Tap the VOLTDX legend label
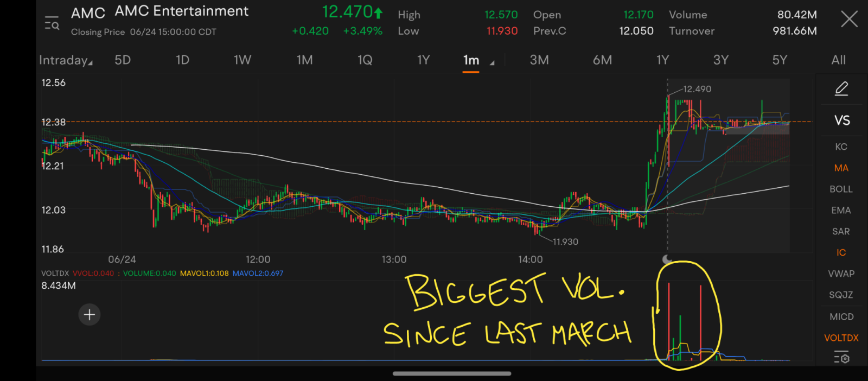 (x=55, y=274)
